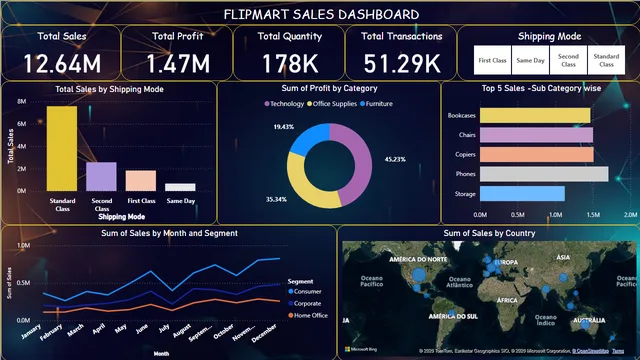640x360 pixels.
Task: Click the Total Transactions 51.29K card
Action: coord(401,53)
